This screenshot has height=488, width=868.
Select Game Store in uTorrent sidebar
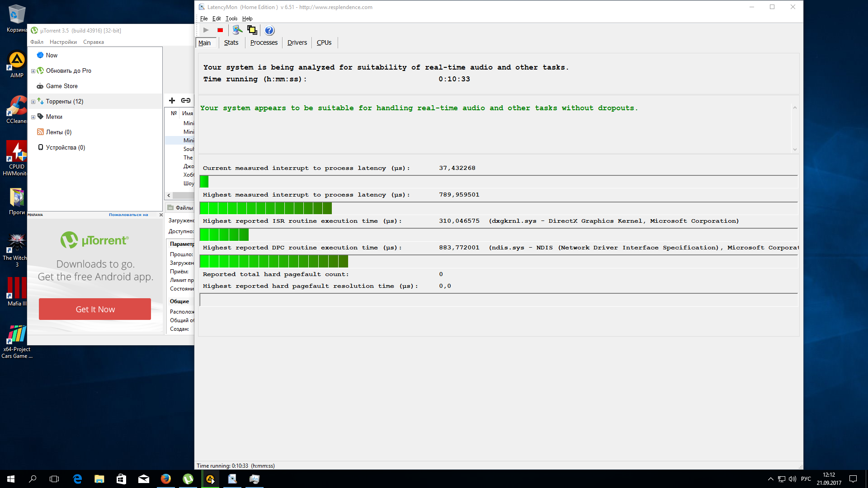click(x=61, y=86)
